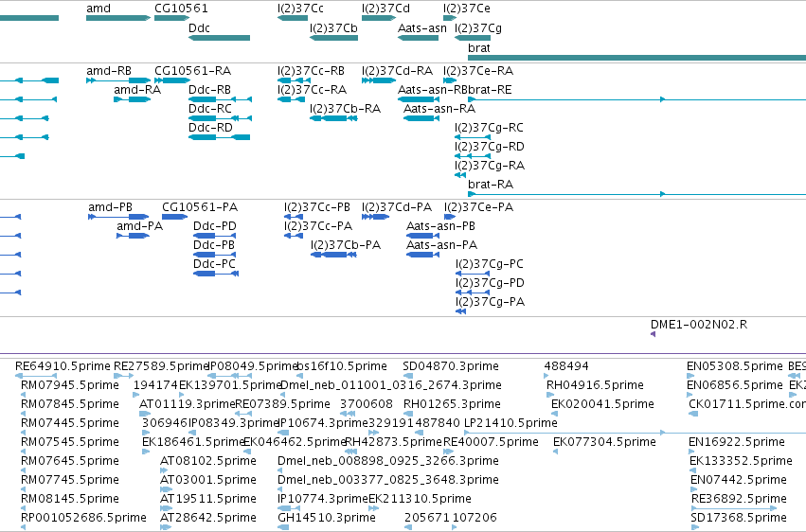
Task: Select the l(2)37Cg gene label
Action: 478,28
